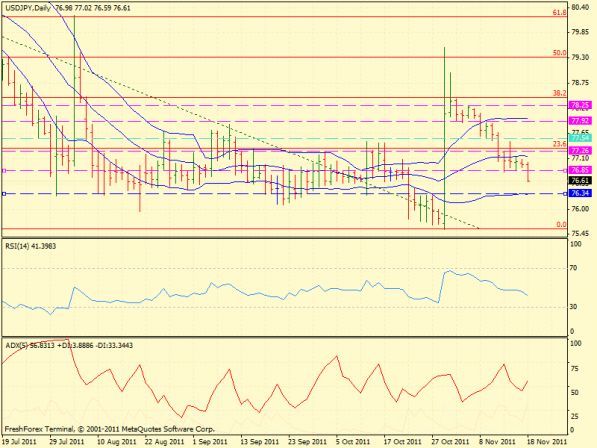Image resolution: width=597 pixels, height=448 pixels.
Task: Select the magenta 77.26 price level tag
Action: 580,151
